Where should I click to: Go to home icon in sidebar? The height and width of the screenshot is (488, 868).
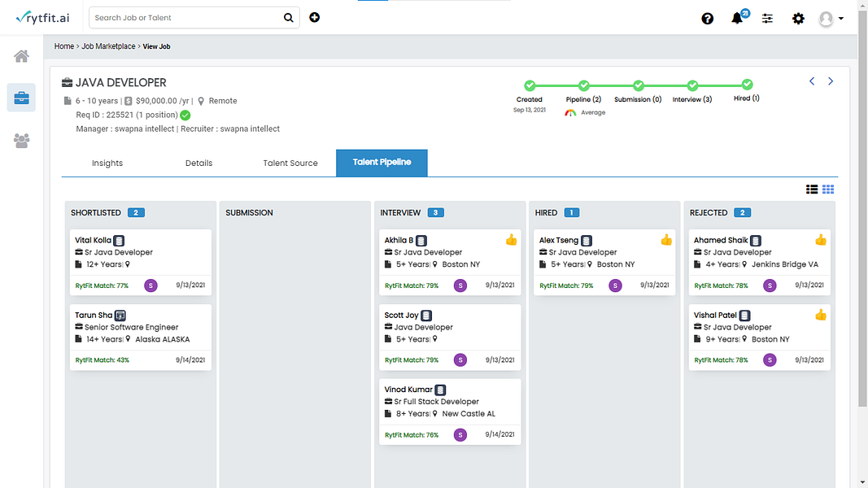(22, 56)
